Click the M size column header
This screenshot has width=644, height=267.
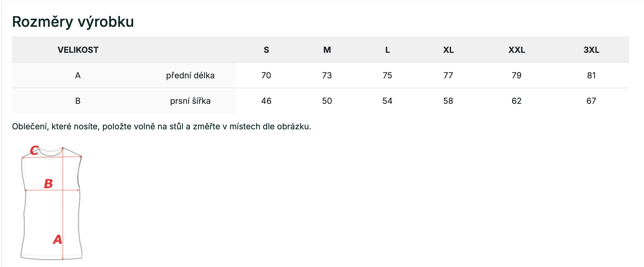(327, 50)
